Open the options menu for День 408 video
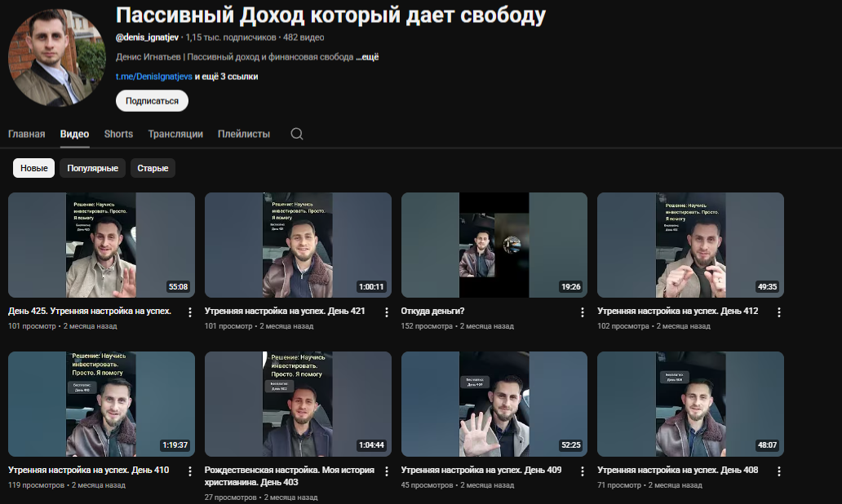The width and height of the screenshot is (842, 504). [778, 471]
